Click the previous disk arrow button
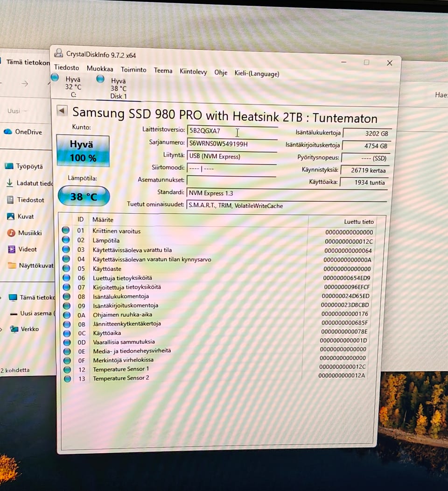The width and height of the screenshot is (448, 491). tap(62, 111)
